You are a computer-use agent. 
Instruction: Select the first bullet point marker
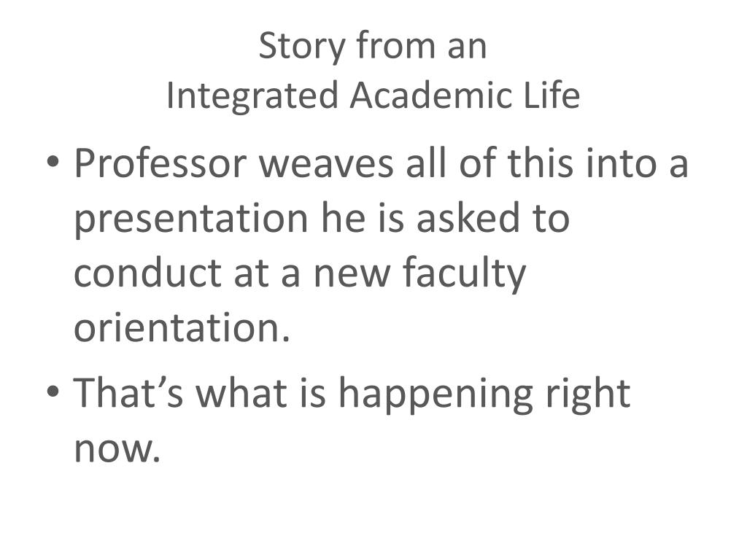point(53,162)
